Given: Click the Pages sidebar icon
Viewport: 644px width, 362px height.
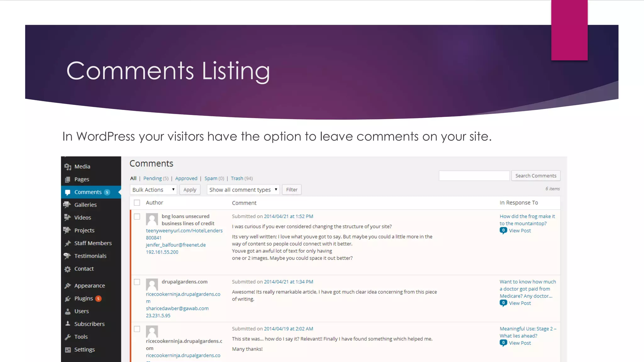Looking at the screenshot, I should (68, 179).
